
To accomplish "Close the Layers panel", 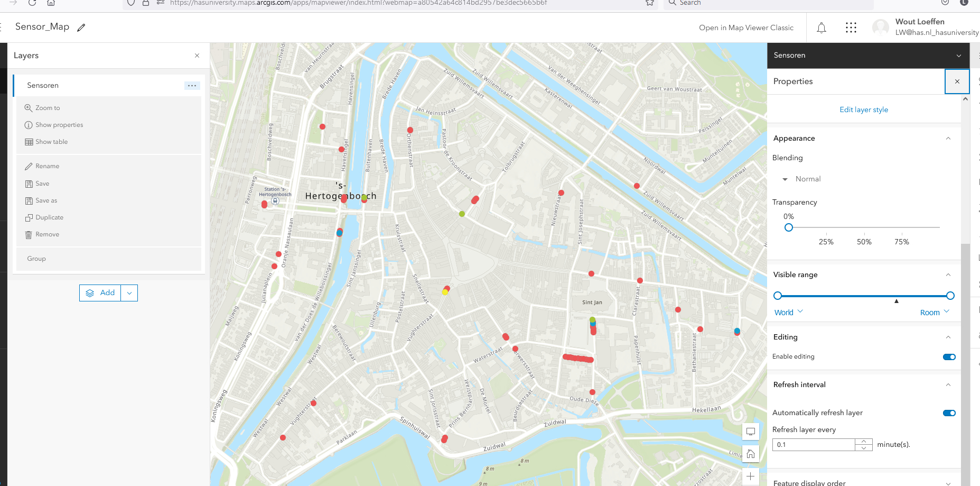I will coord(197,56).
